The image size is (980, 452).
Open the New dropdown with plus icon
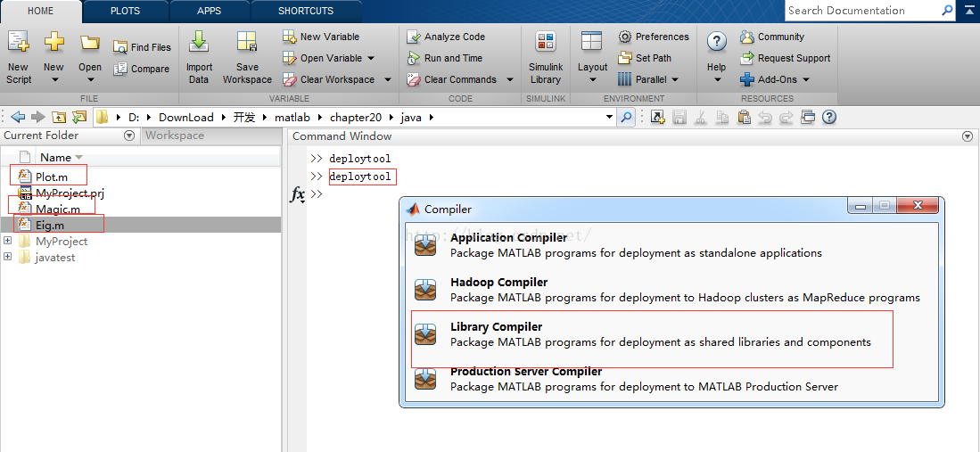click(54, 58)
